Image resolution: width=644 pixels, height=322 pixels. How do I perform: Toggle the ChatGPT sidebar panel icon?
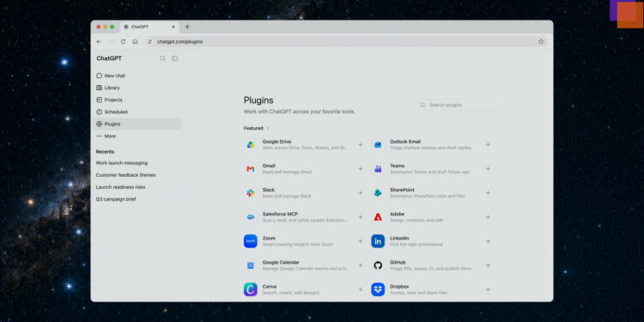pyautogui.click(x=174, y=58)
